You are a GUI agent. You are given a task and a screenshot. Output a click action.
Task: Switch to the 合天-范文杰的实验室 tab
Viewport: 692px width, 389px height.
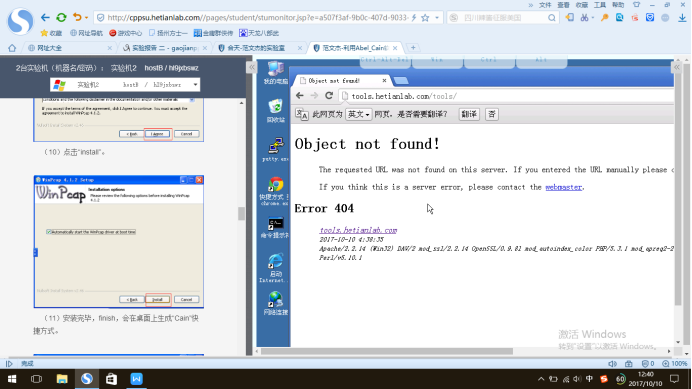(256, 48)
